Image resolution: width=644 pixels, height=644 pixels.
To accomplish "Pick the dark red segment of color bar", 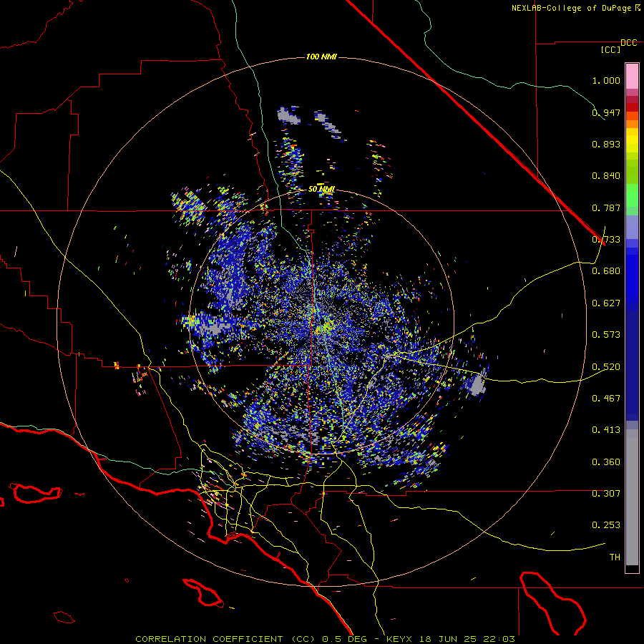I will 632,107.
